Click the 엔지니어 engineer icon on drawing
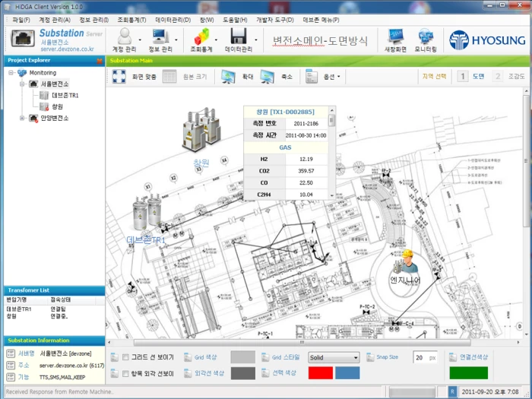 click(x=406, y=262)
